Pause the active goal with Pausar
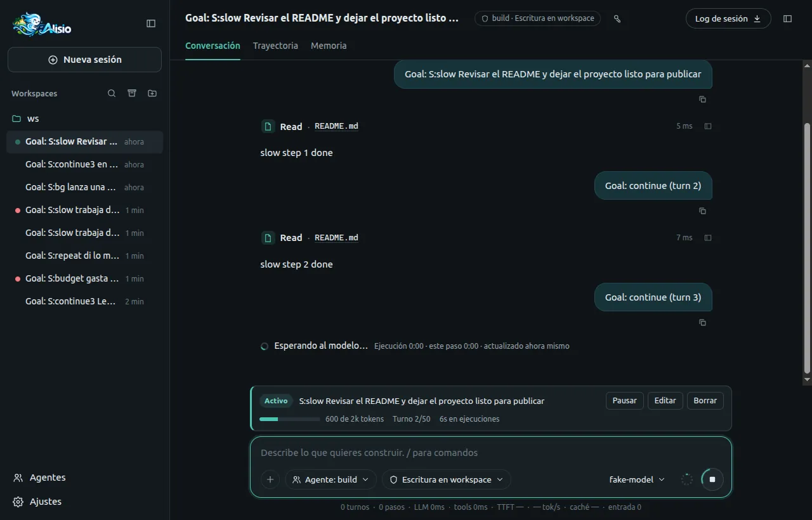The height and width of the screenshot is (520, 812). pyautogui.click(x=625, y=401)
